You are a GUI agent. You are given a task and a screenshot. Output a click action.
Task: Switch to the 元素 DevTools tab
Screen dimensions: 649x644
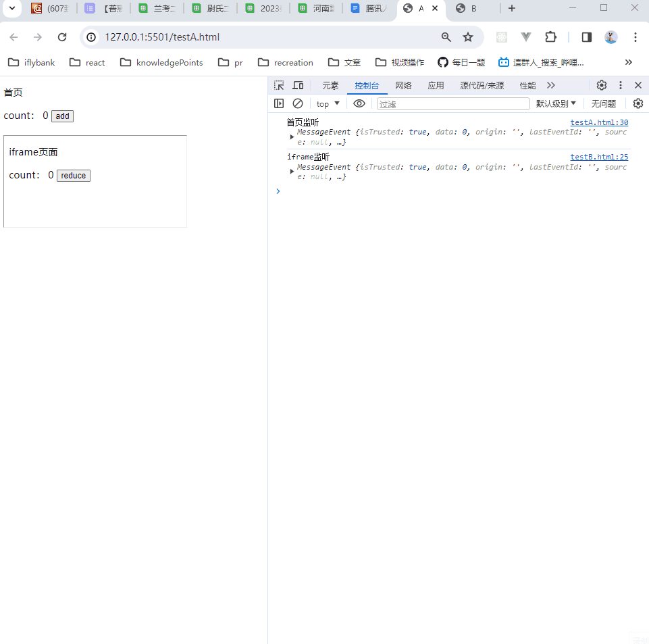tap(330, 85)
